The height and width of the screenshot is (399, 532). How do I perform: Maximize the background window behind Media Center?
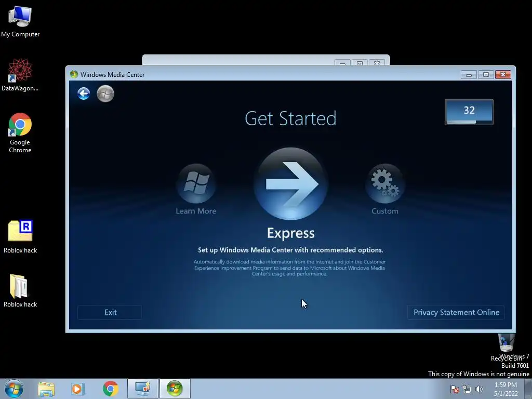(x=360, y=63)
